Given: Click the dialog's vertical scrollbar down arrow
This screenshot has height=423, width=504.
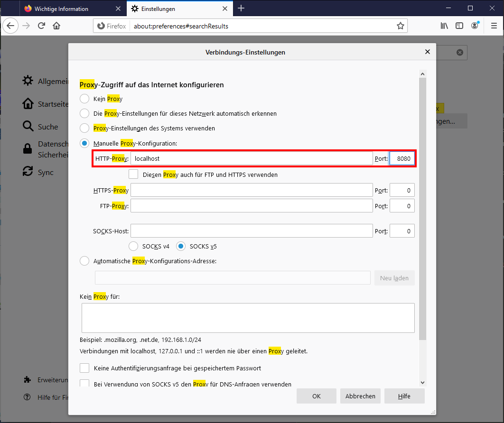Looking at the screenshot, I should (422, 382).
